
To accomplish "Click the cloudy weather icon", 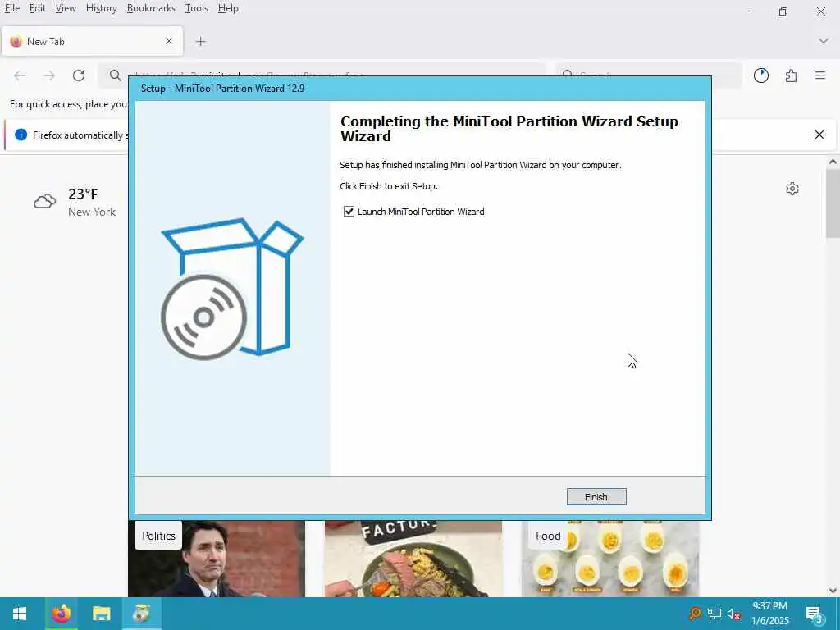I will click(x=45, y=202).
